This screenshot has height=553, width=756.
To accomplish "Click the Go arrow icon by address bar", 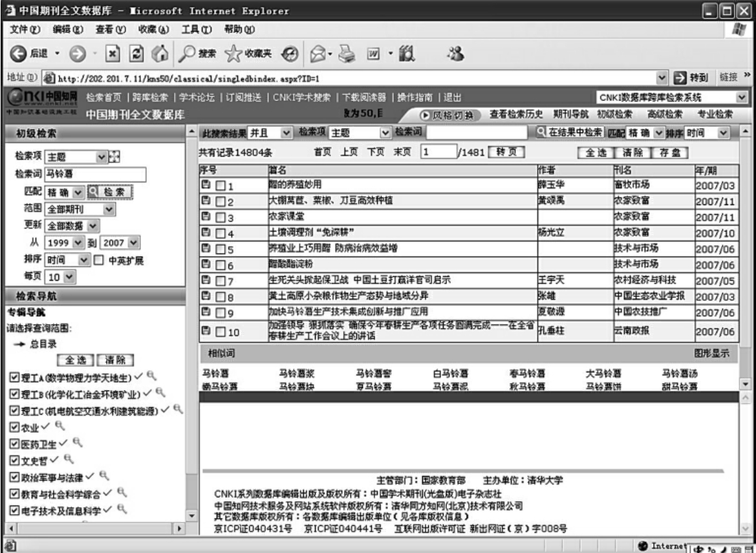I will coord(680,78).
